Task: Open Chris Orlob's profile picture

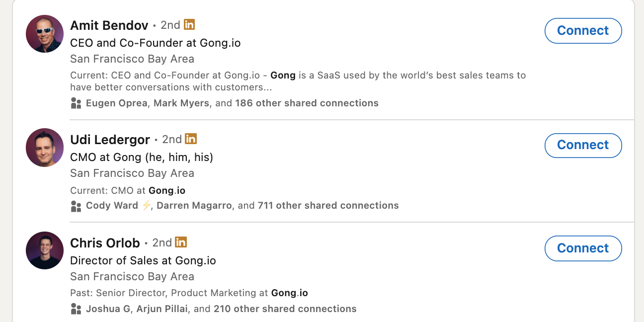Action: pos(45,250)
